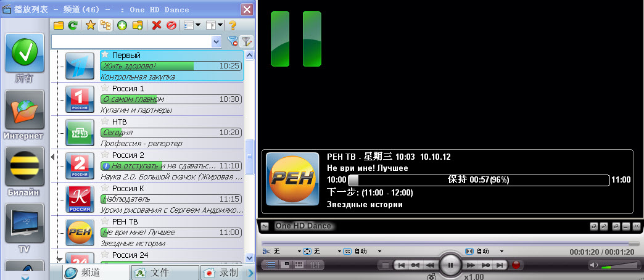Screen dimensions: 644x280
Task: Toggle the playlist panel button
Action: 271,265
